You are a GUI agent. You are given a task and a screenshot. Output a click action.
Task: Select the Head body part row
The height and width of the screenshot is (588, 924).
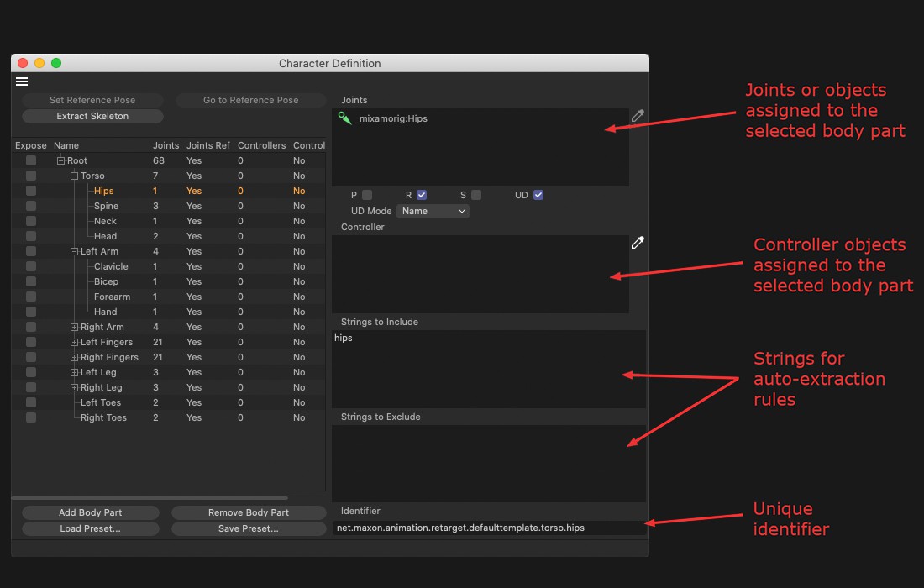[x=169, y=236]
